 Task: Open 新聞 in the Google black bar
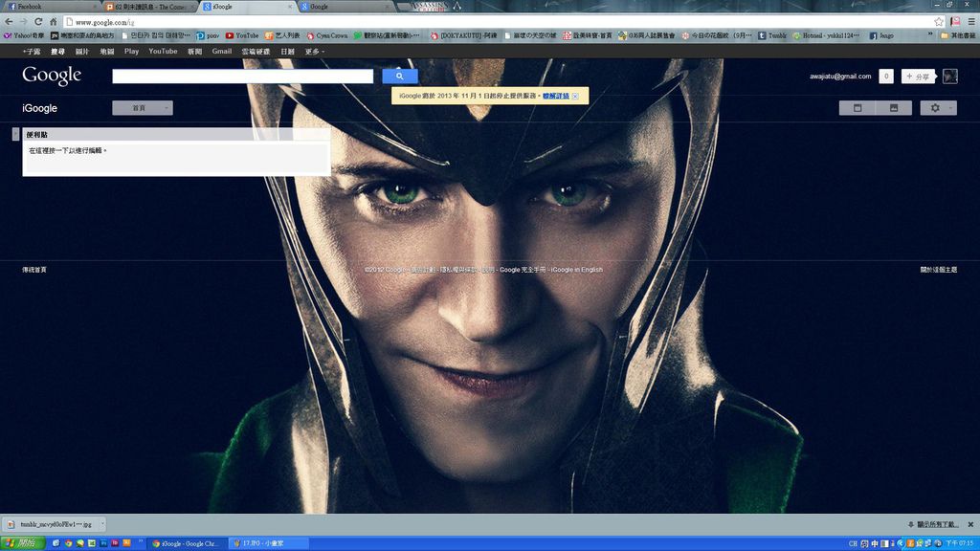194,52
